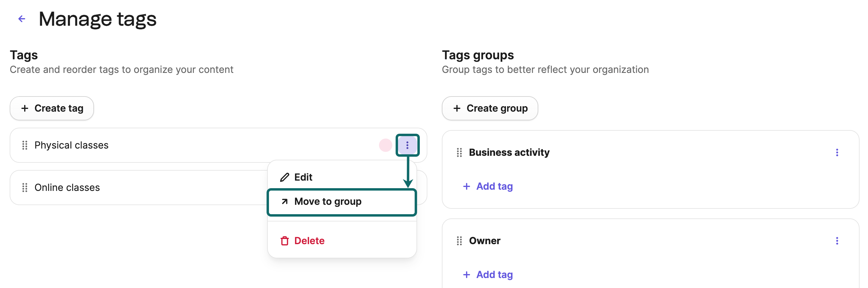This screenshot has width=868, height=288.
Task: Open the three-dot menu for Owner group
Action: [837, 241]
